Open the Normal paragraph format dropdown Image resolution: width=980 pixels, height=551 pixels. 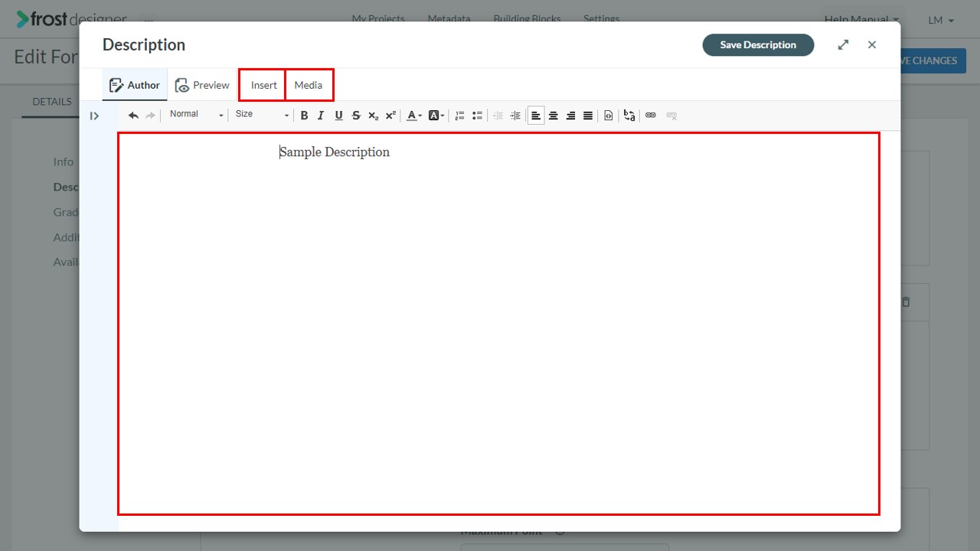196,115
